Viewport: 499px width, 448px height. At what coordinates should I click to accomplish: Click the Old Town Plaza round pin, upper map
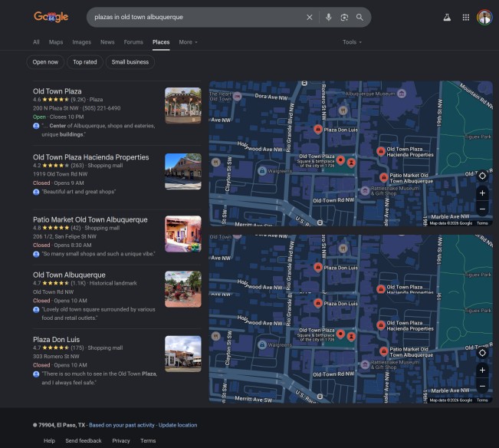click(x=340, y=160)
